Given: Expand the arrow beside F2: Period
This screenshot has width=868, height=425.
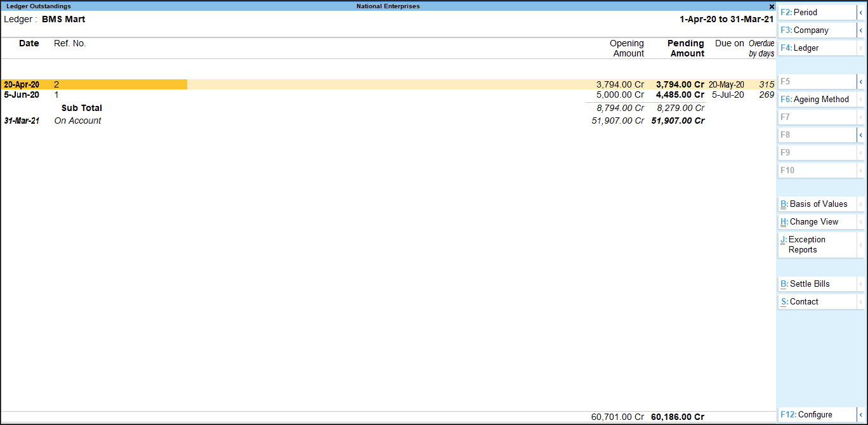Looking at the screenshot, I should [861, 13].
